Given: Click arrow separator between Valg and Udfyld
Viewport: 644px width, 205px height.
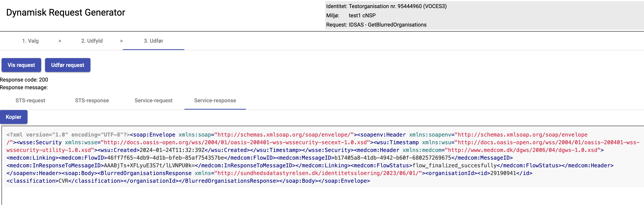Looking at the screenshot, I should tap(60, 41).
